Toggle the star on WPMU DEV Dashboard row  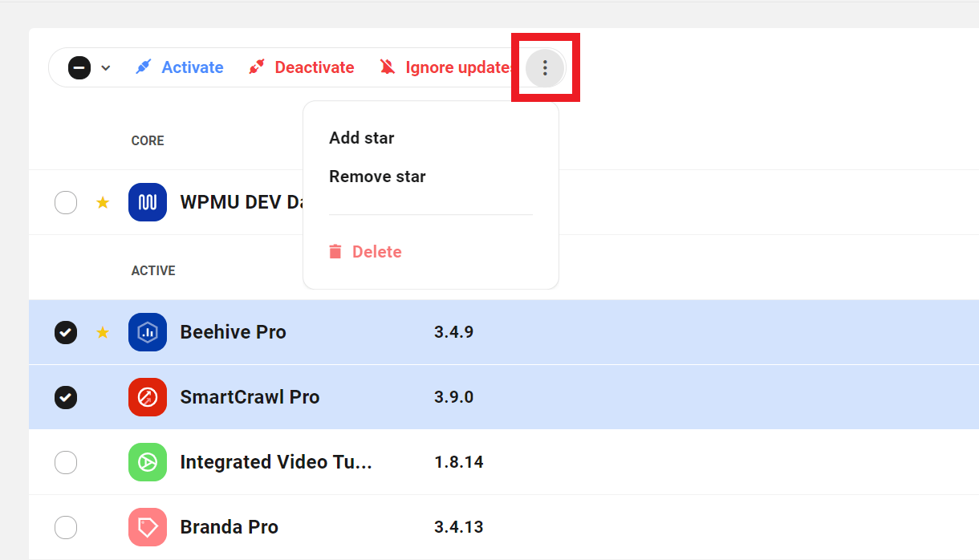pyautogui.click(x=103, y=202)
